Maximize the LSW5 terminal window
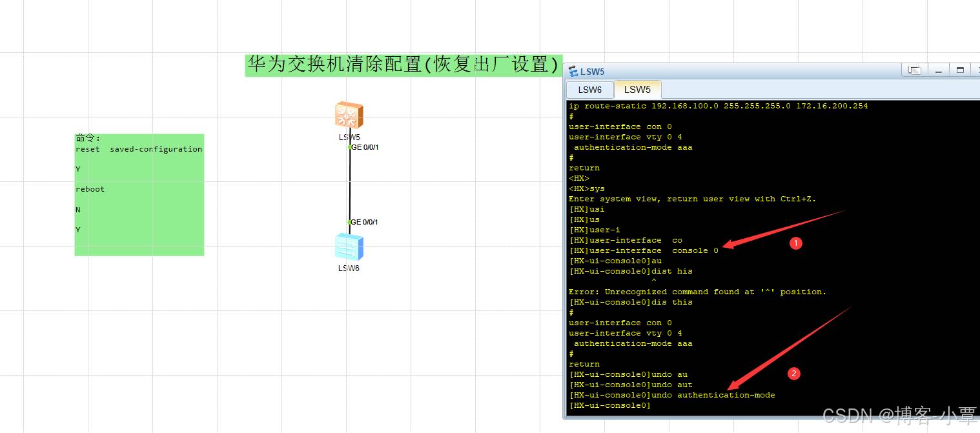 pos(960,70)
